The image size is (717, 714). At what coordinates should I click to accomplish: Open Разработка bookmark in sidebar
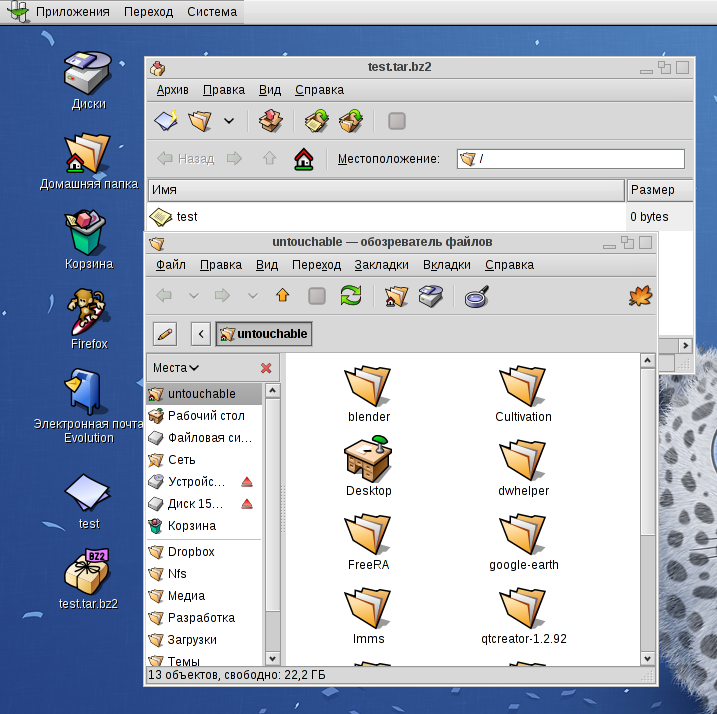tap(204, 618)
